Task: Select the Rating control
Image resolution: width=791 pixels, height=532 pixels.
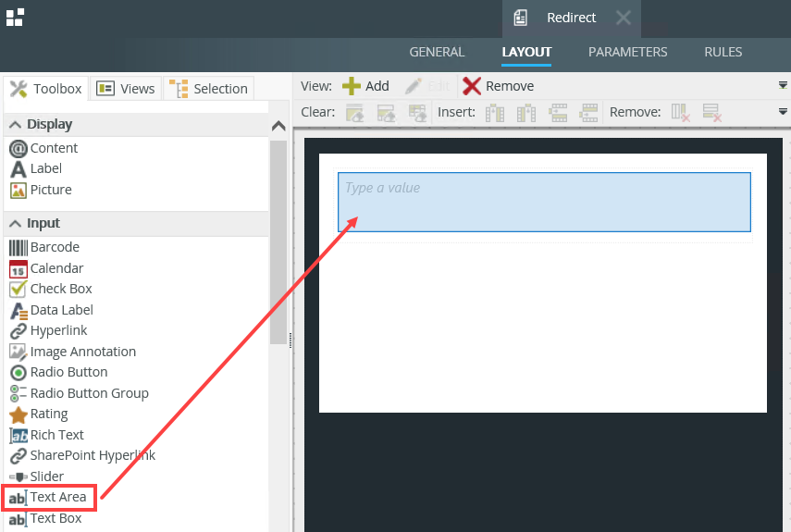Action: [x=39, y=414]
